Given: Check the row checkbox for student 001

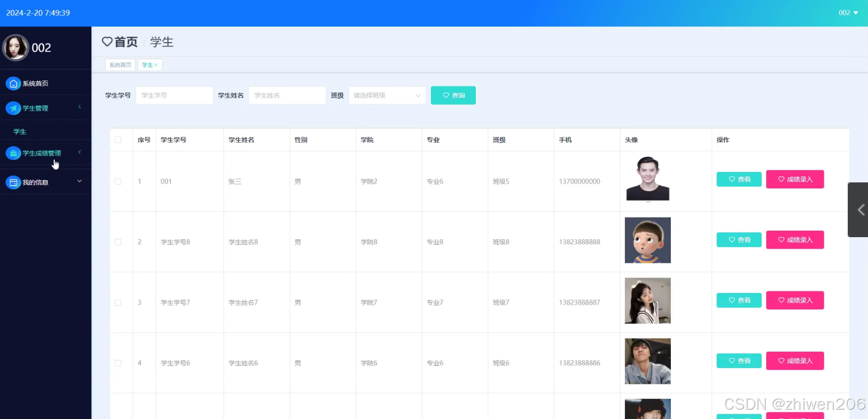Looking at the screenshot, I should 118,181.
